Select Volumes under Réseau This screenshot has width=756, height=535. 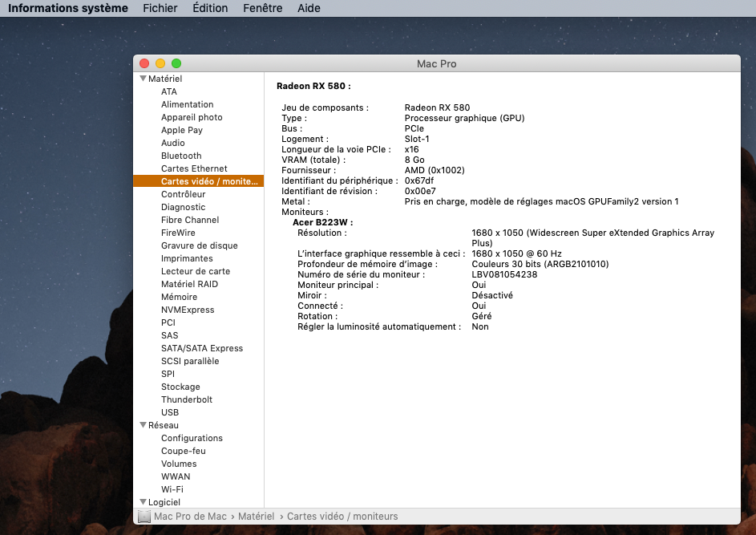pos(179,464)
